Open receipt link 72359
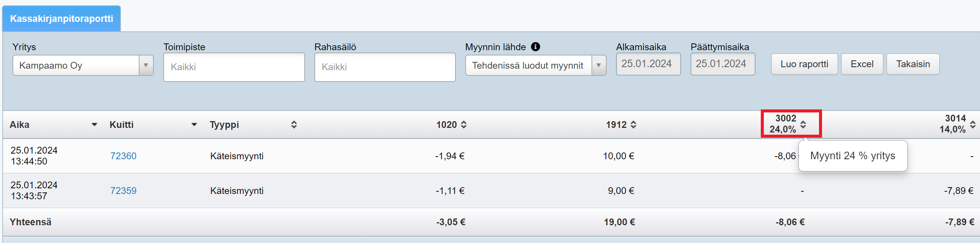 [x=123, y=191]
